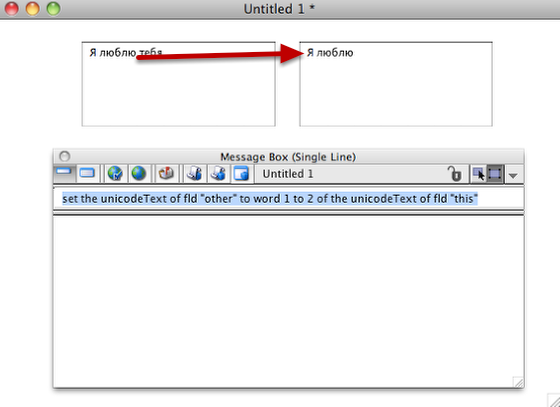The width and height of the screenshot is (560, 407).
Task: Open the front scripts icon
Action: (x=195, y=174)
